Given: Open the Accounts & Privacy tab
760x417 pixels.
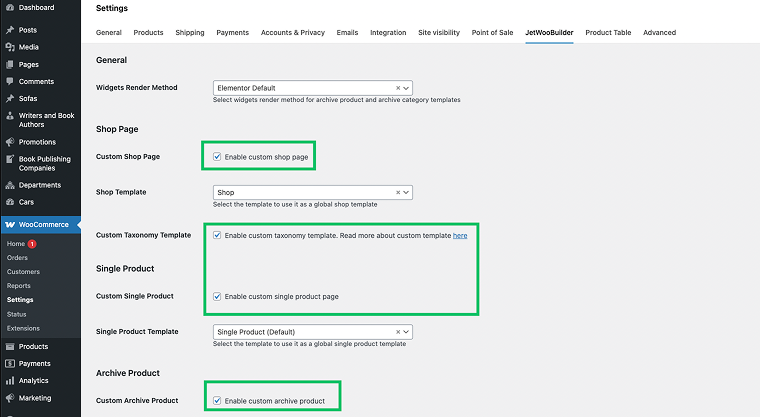Looking at the screenshot, I should point(293,32).
